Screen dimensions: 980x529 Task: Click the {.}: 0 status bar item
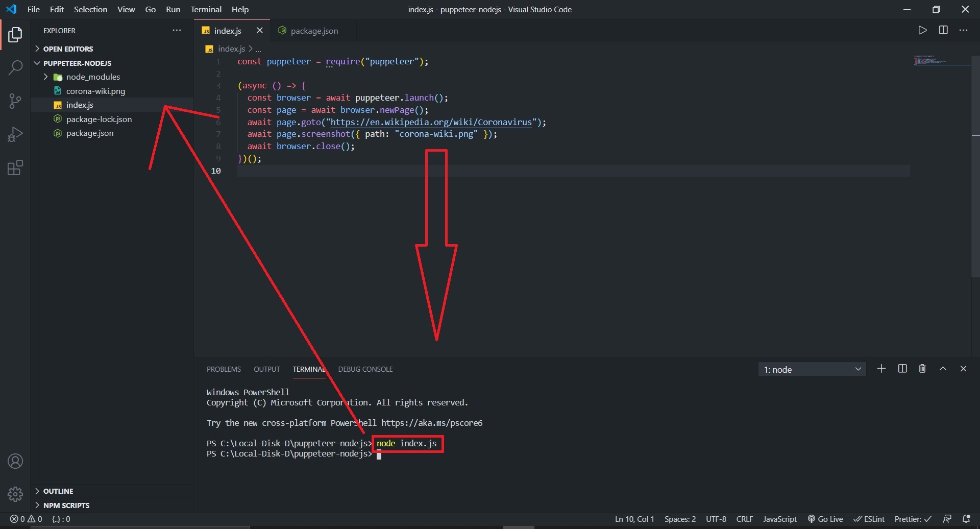click(x=61, y=519)
